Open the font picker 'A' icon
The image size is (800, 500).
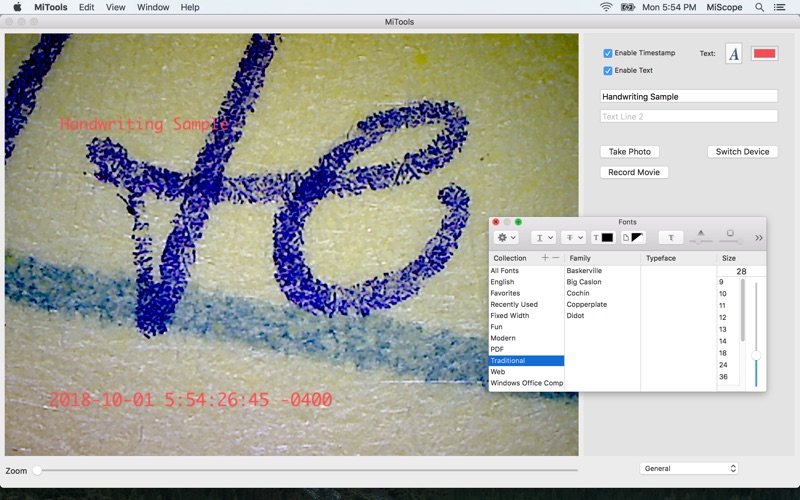[x=734, y=54]
